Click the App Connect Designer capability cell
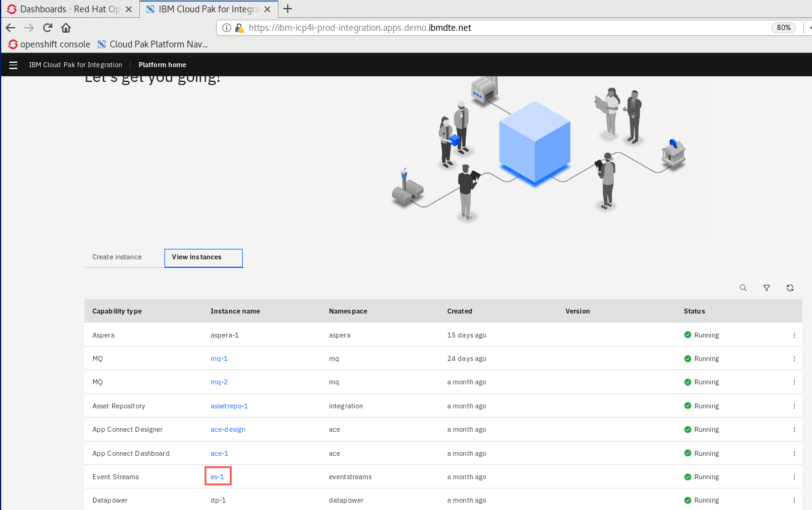Viewport: 812px width, 510px height. click(x=128, y=429)
